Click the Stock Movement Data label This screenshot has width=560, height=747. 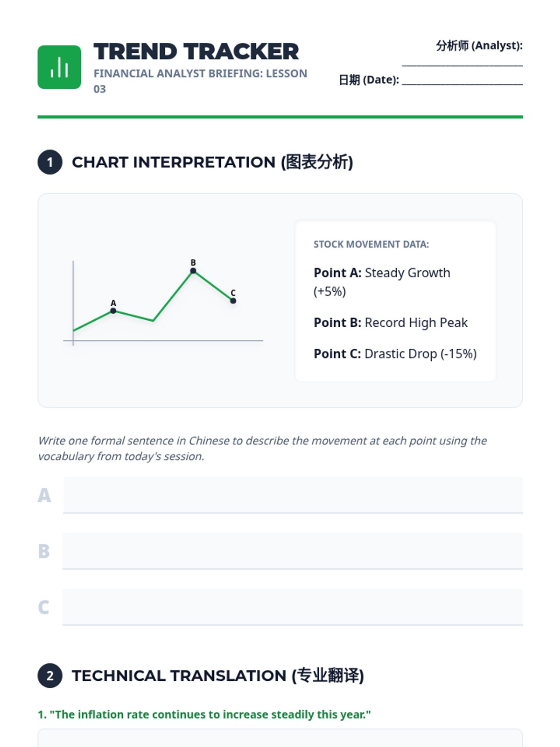click(371, 244)
